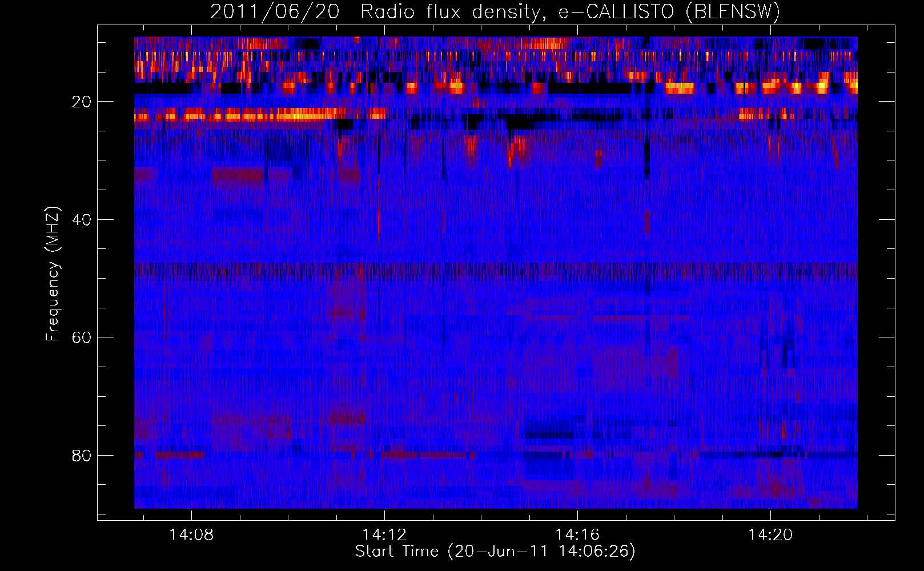Click the 14:20 time tick label

point(770,534)
